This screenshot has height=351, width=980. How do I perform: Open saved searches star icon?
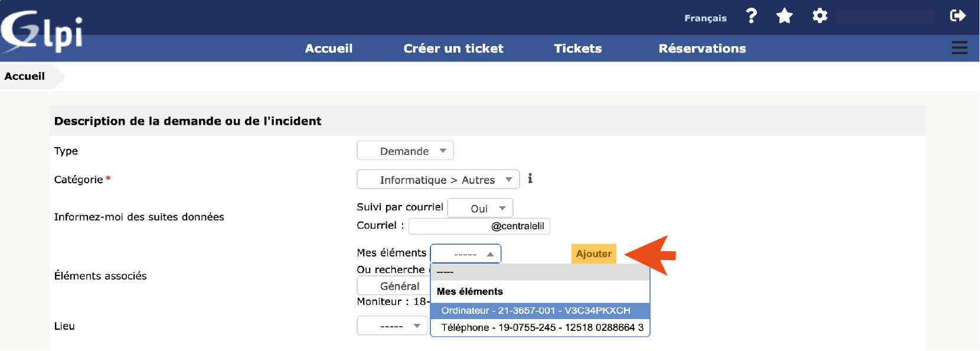pyautogui.click(x=785, y=16)
